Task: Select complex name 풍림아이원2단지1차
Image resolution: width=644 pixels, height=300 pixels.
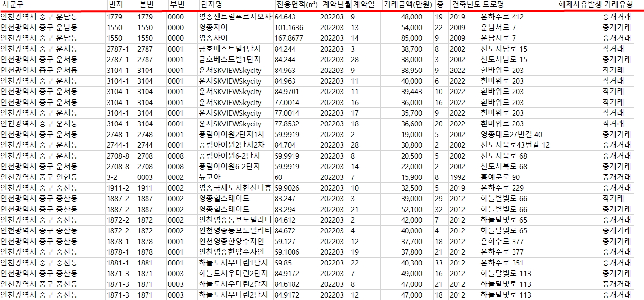Action: click(231, 135)
